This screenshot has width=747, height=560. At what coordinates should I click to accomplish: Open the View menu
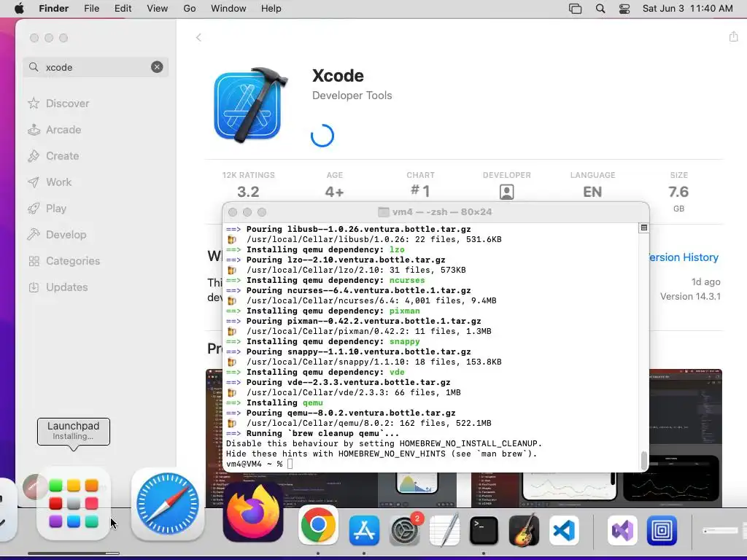158,9
